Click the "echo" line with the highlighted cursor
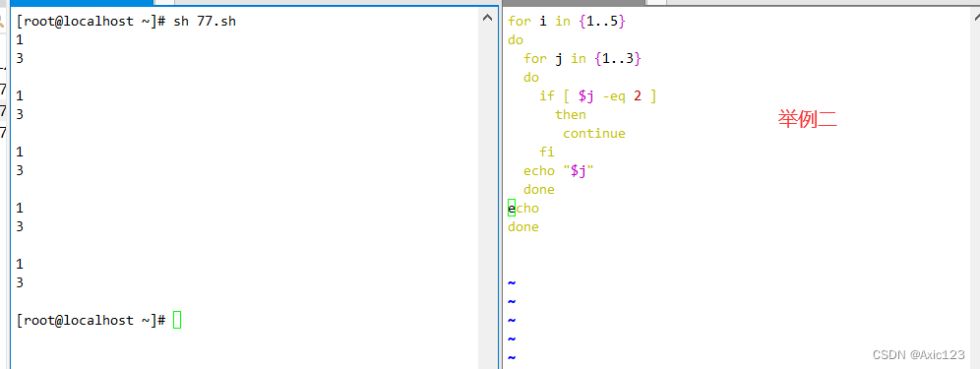Image resolution: width=980 pixels, height=369 pixels. tap(523, 209)
